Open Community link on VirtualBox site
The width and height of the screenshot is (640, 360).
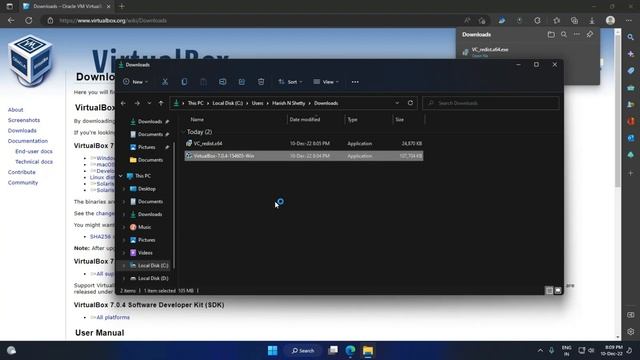tap(23, 183)
